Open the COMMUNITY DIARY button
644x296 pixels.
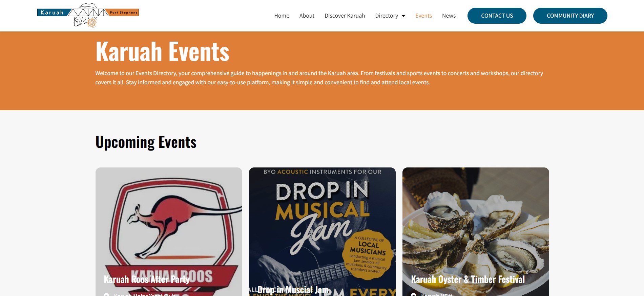tap(570, 16)
